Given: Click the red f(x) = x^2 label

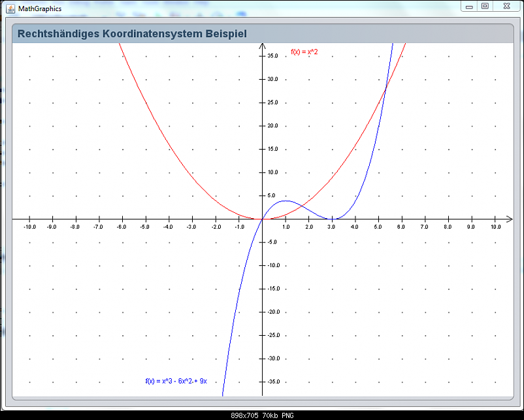Looking at the screenshot, I should tap(304, 52).
